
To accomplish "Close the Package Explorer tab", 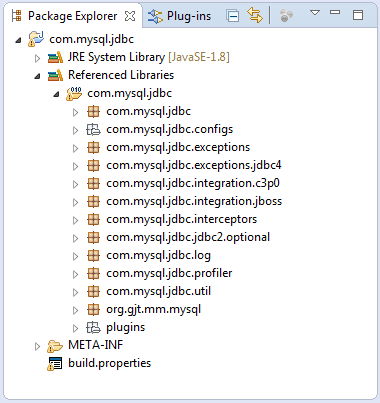I will pyautogui.click(x=130, y=16).
